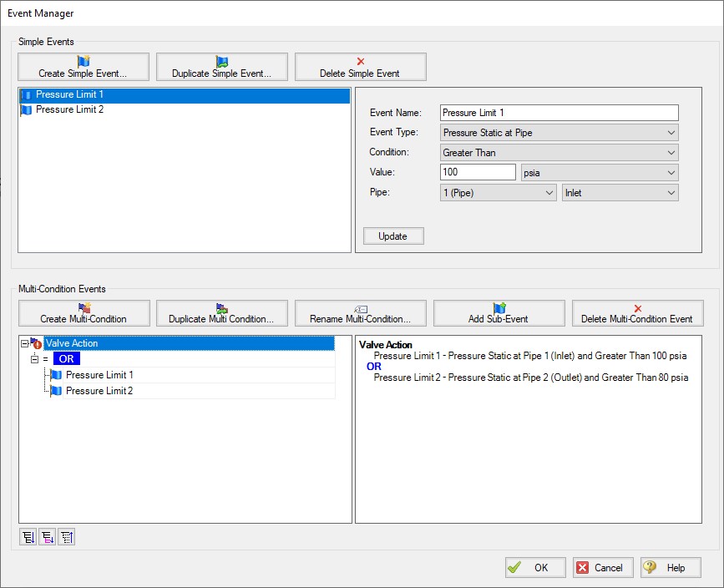Click the Cancel button
The width and height of the screenshot is (724, 588).
603,568
